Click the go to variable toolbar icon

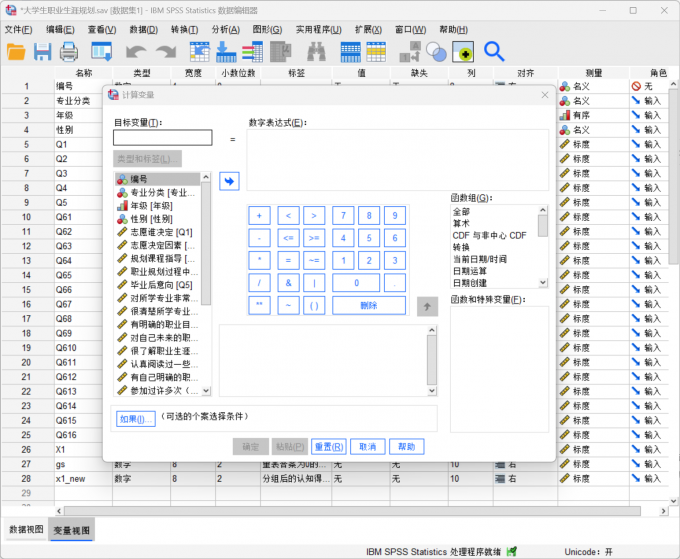pyautogui.click(x=226, y=52)
